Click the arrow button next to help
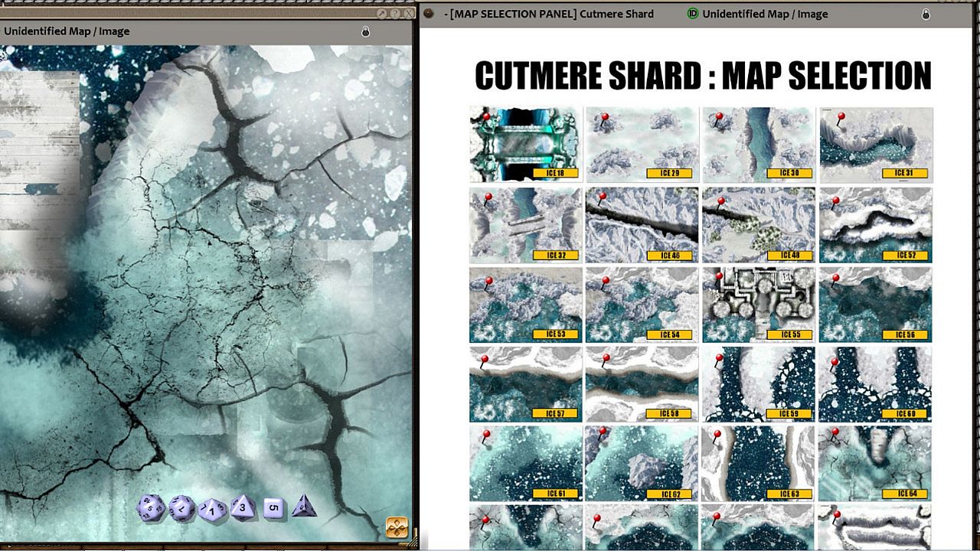 click(383, 14)
